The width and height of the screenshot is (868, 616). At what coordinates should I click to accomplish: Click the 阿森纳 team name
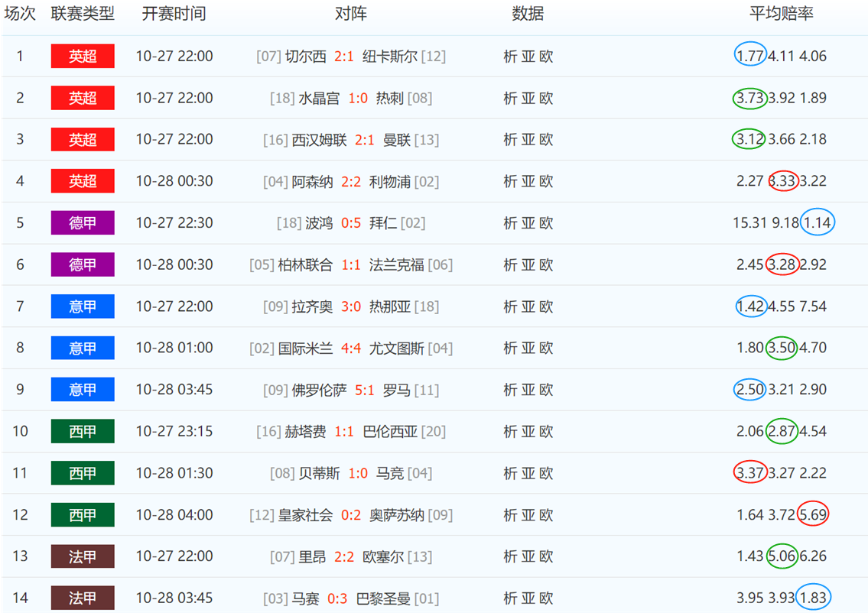click(312, 181)
